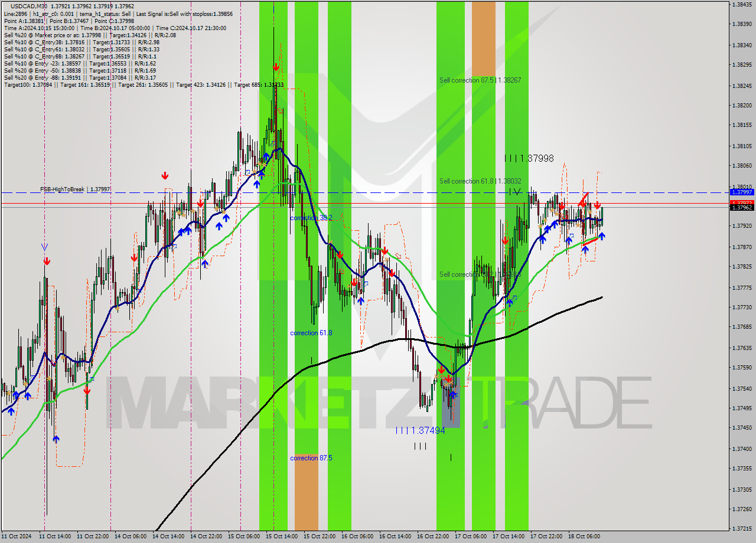Image resolution: width=756 pixels, height=543 pixels.
Task: Click the 1.37920 price axis label
Action: click(x=742, y=226)
